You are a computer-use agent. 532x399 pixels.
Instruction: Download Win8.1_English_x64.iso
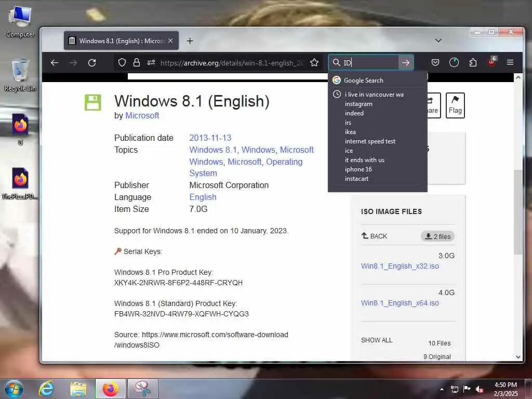pyautogui.click(x=400, y=303)
